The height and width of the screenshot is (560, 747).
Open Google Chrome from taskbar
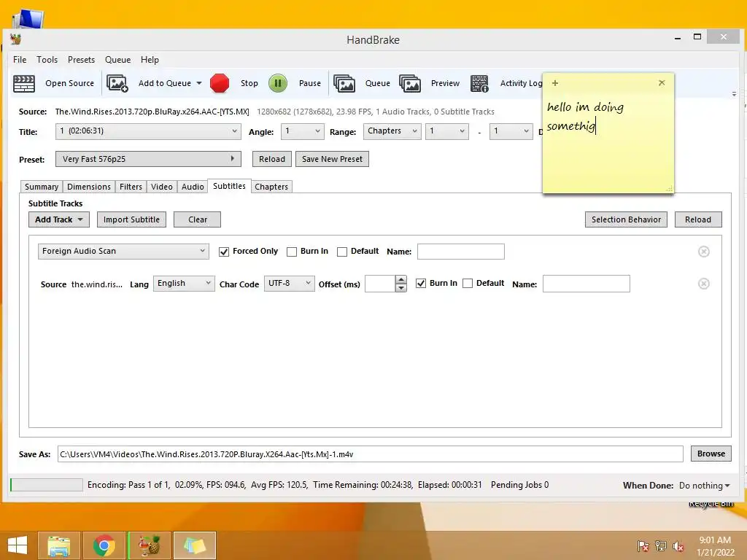[x=104, y=545]
